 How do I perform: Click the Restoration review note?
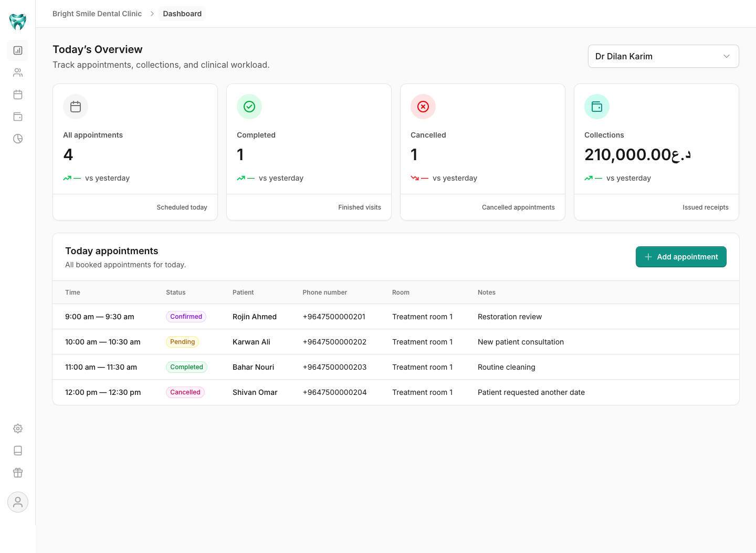point(510,317)
